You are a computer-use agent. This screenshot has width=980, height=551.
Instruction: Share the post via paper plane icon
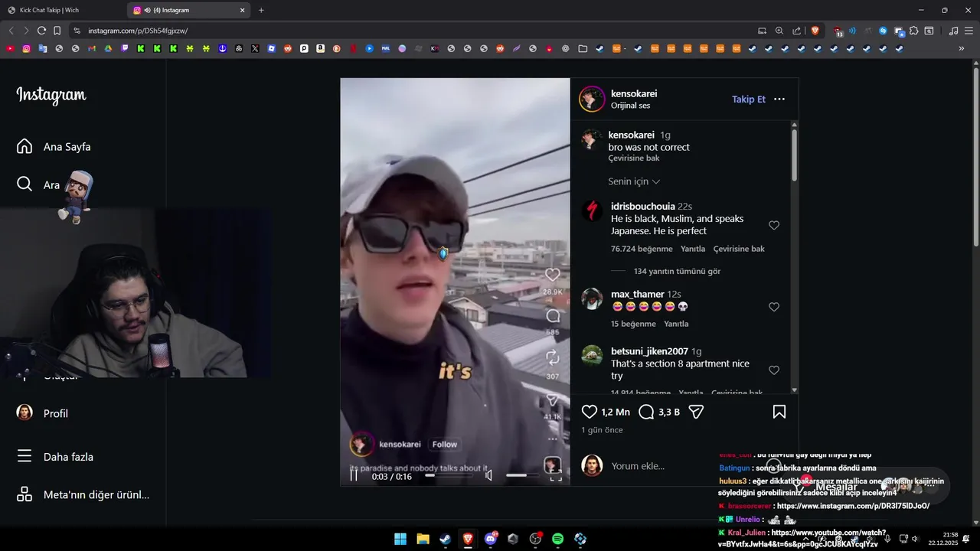coord(696,412)
